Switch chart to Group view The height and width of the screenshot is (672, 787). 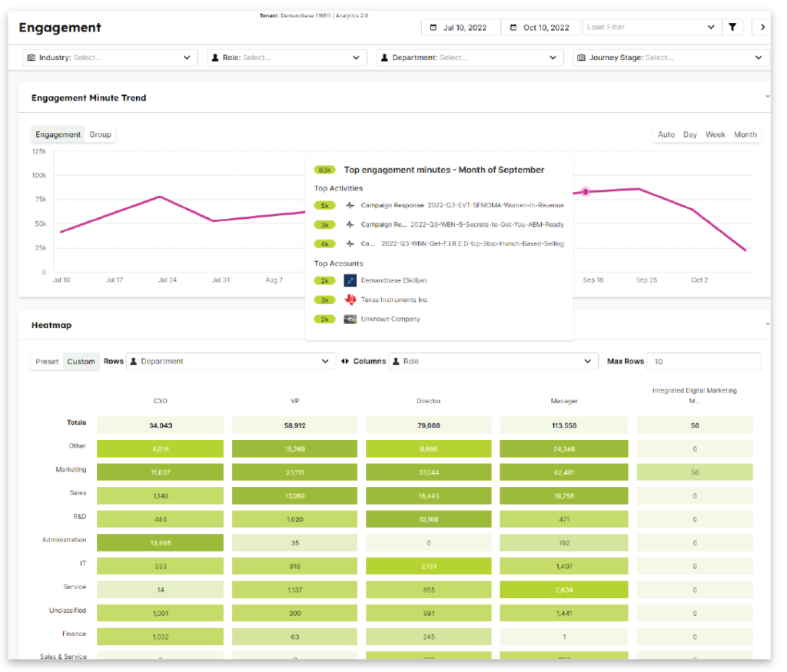(x=100, y=134)
